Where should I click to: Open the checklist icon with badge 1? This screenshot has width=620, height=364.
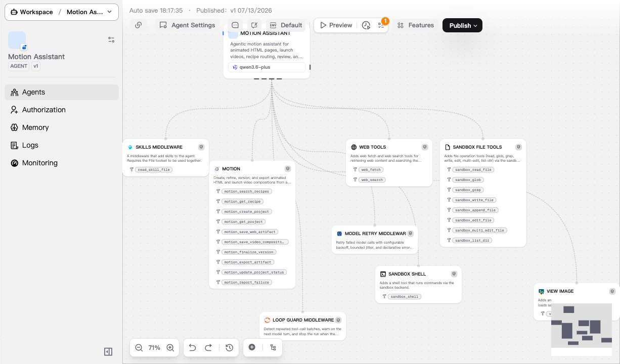tap(381, 25)
